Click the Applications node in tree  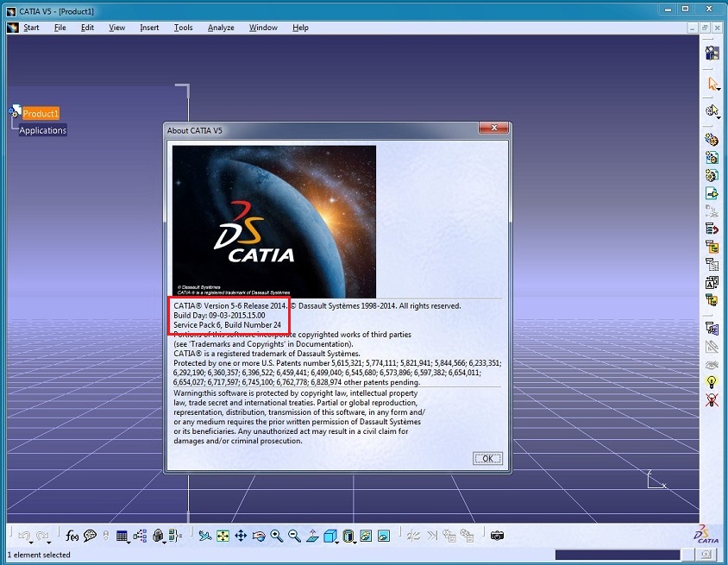[x=43, y=130]
